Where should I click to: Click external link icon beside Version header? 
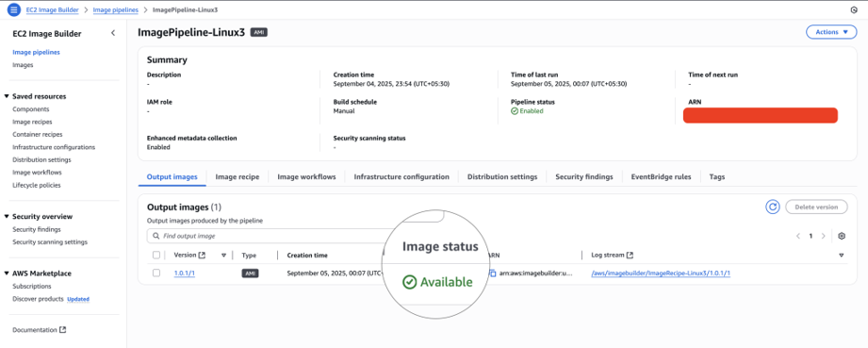(202, 255)
